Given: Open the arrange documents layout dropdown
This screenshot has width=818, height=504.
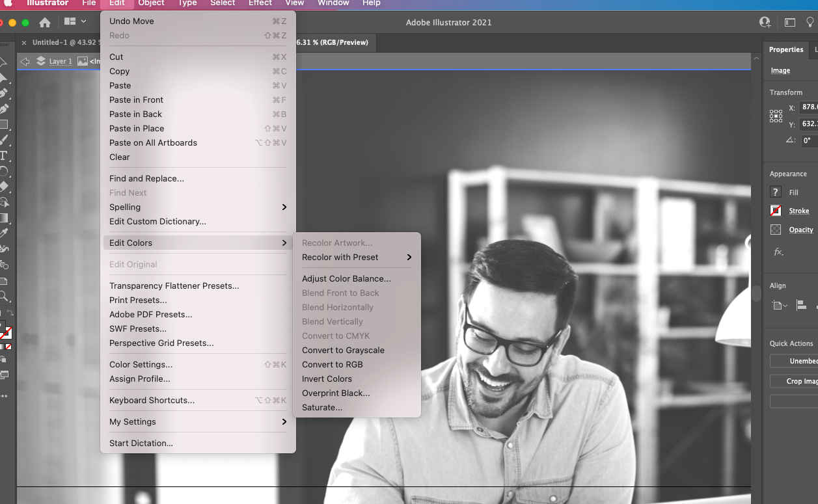Looking at the screenshot, I should click(x=75, y=23).
